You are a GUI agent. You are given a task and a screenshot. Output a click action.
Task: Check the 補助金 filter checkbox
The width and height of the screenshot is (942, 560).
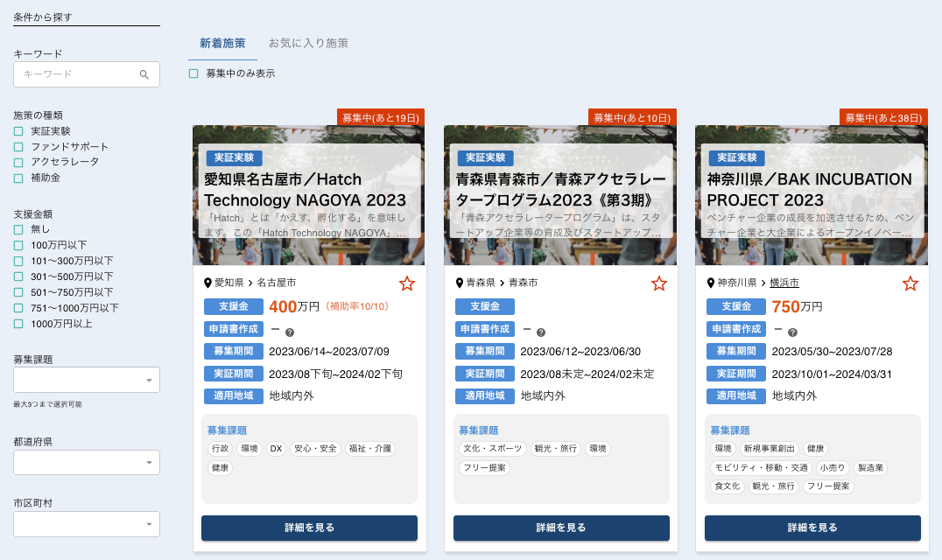coord(18,178)
